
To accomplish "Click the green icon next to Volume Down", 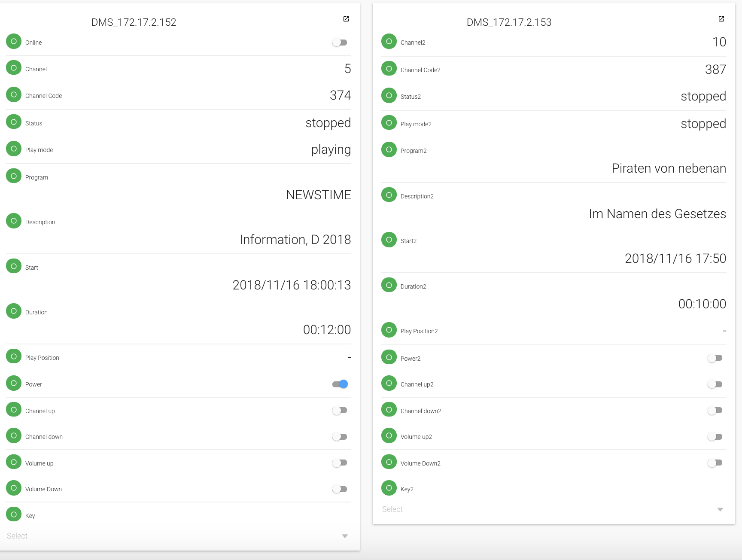I will point(14,488).
